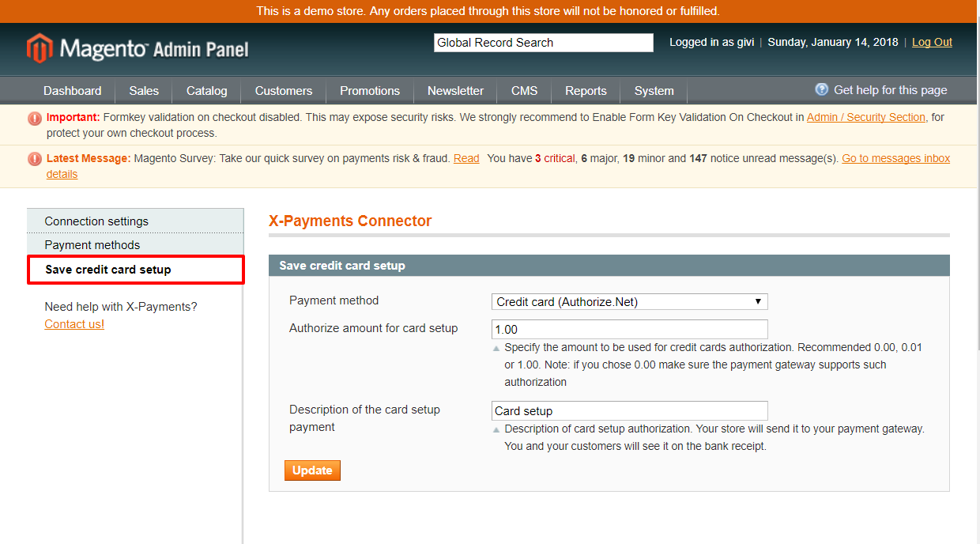
Task: Open the Payment method dropdown
Action: tap(629, 301)
